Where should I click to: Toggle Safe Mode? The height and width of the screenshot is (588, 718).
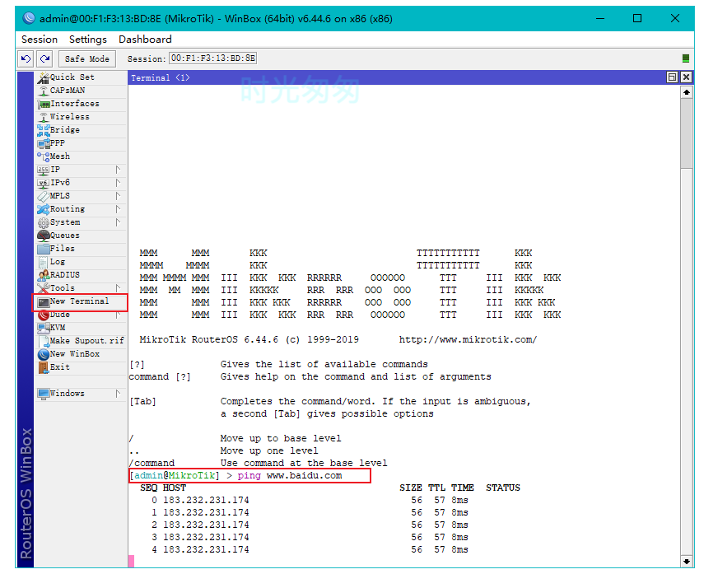[87, 59]
